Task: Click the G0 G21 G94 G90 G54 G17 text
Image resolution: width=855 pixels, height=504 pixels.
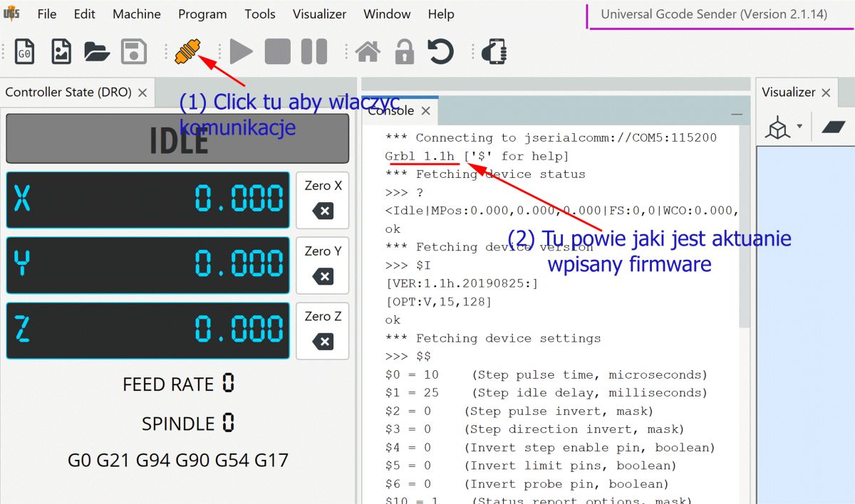Action: pos(178,460)
